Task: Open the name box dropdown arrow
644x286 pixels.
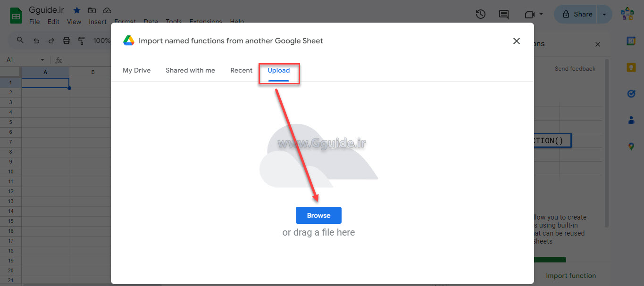Action: pyautogui.click(x=42, y=60)
